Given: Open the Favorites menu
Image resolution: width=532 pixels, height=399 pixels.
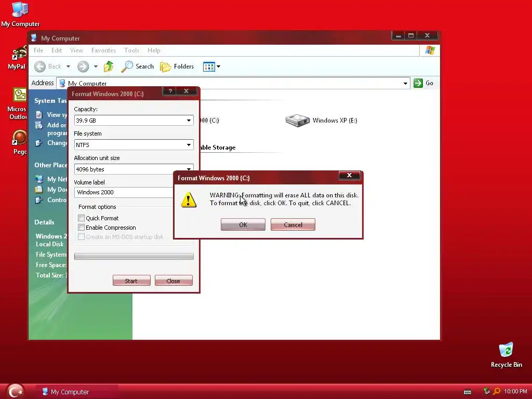Looking at the screenshot, I should pyautogui.click(x=103, y=50).
